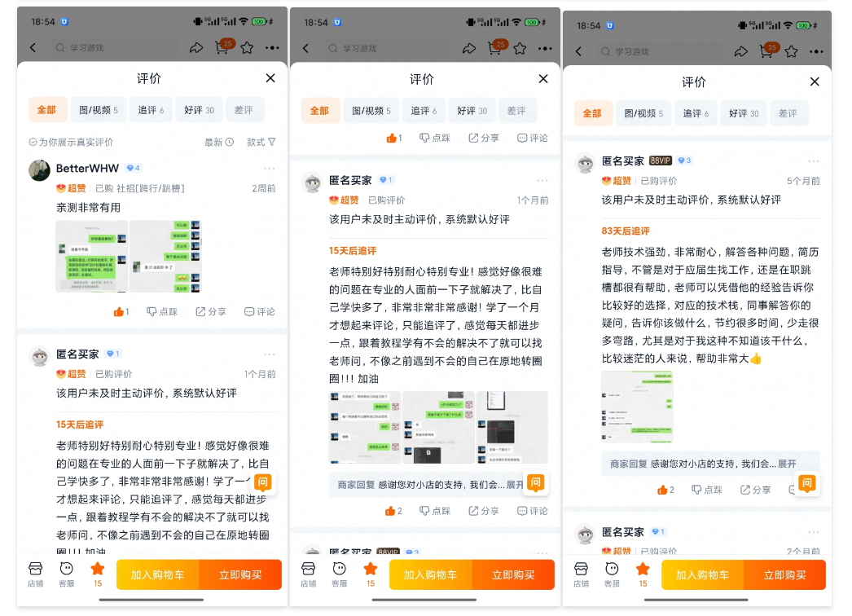This screenshot has width=852, height=616.
Task: Open the chat screenshot thumbnail in the 83天后追评 review
Action: 637,407
